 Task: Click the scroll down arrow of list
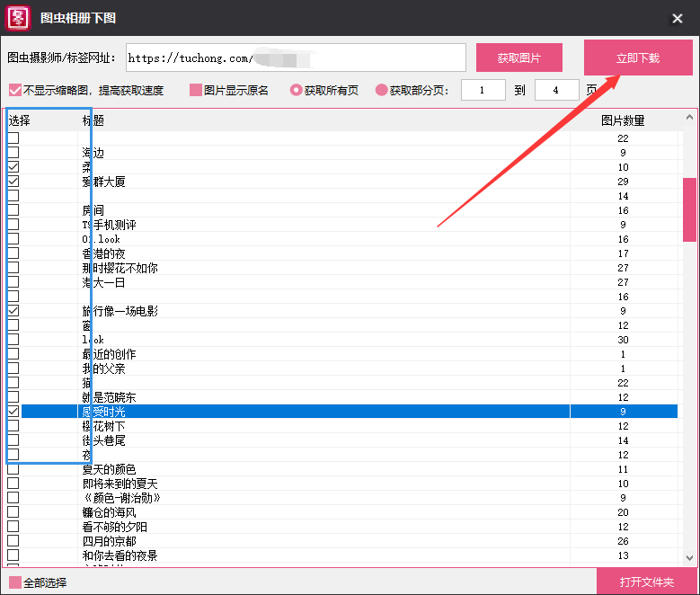(x=689, y=558)
